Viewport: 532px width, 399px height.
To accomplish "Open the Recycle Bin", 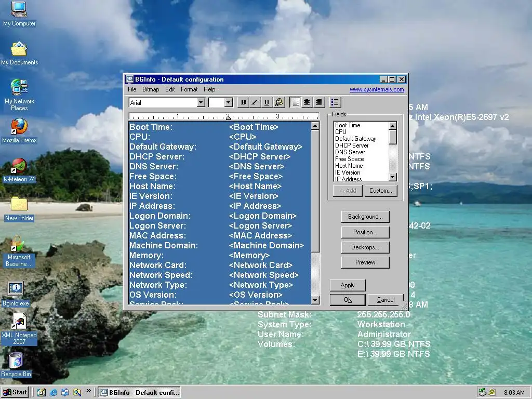I will click(16, 364).
